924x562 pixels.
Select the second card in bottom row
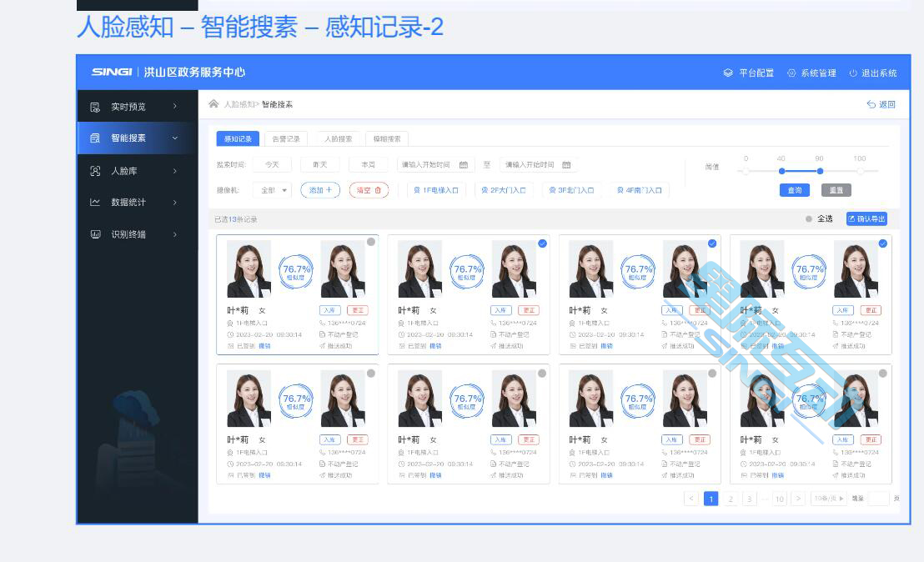coord(542,373)
